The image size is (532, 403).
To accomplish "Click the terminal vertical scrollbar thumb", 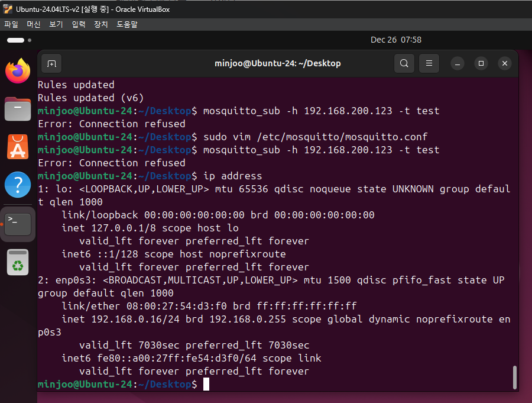I will click(x=515, y=377).
